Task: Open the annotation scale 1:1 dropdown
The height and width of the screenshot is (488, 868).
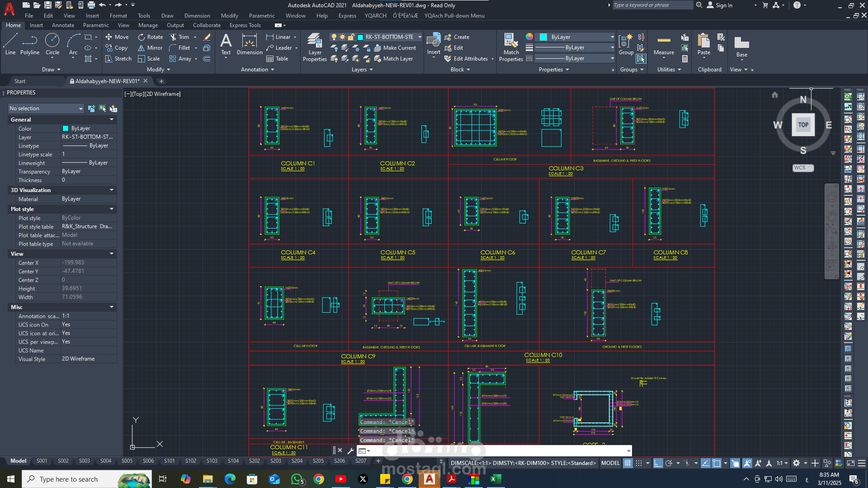Action: click(x=782, y=463)
